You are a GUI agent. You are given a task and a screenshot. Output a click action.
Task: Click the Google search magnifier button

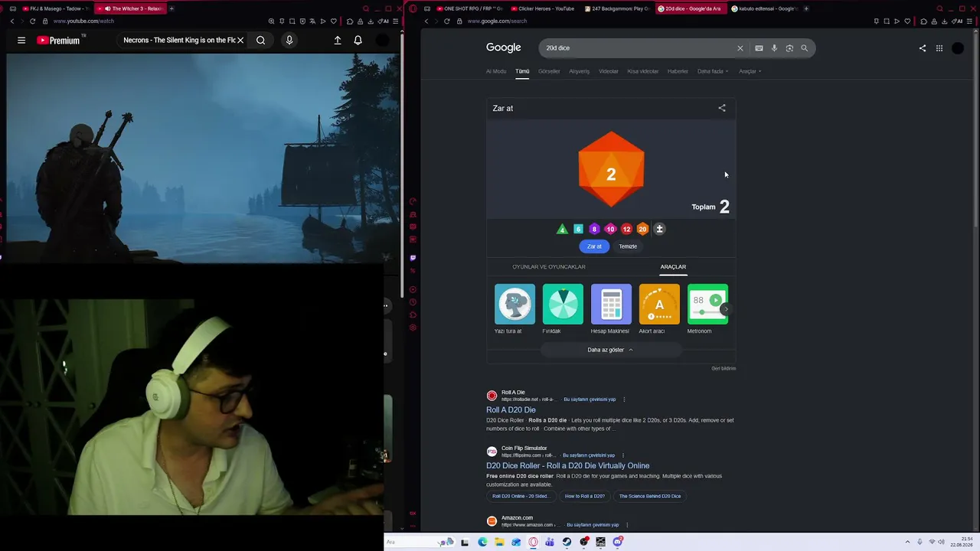804,48
